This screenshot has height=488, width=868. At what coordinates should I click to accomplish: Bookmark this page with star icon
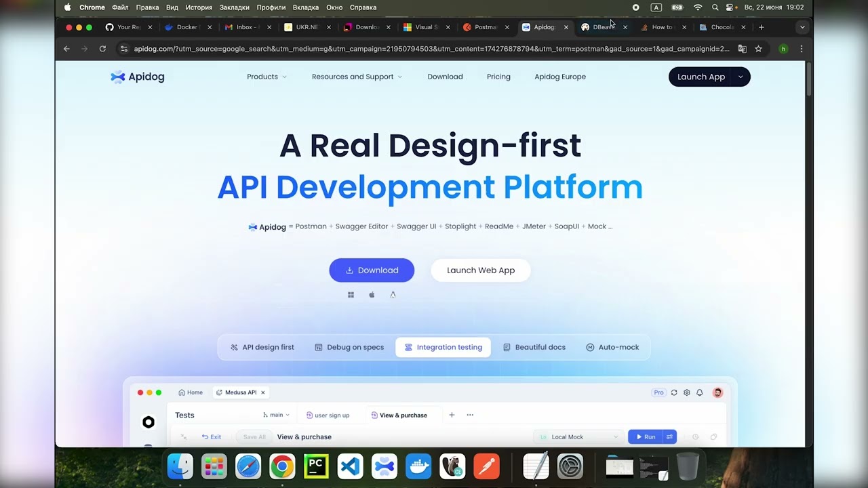pos(758,49)
